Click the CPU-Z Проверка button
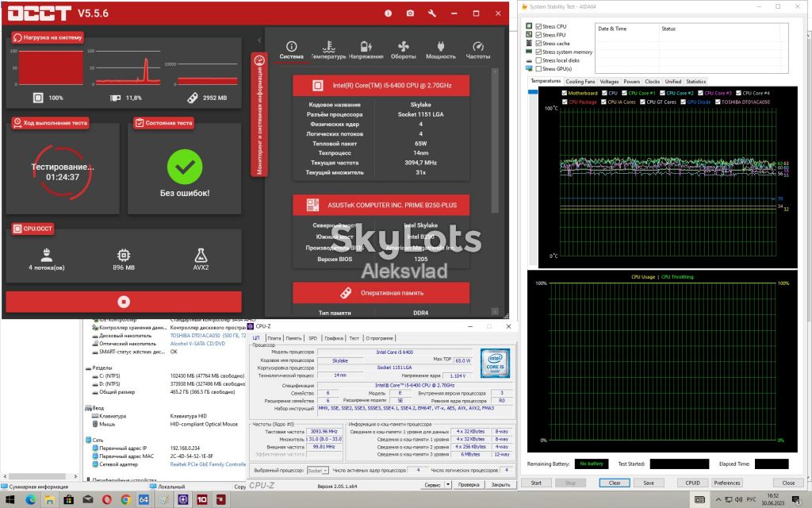 (x=469, y=485)
